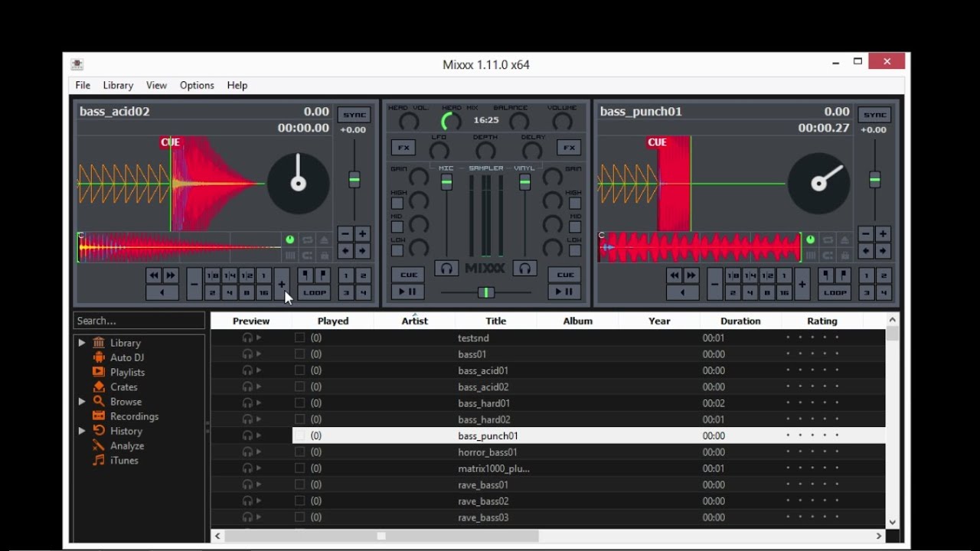Toggle left FX button in mixer
980x551 pixels.
403,148
